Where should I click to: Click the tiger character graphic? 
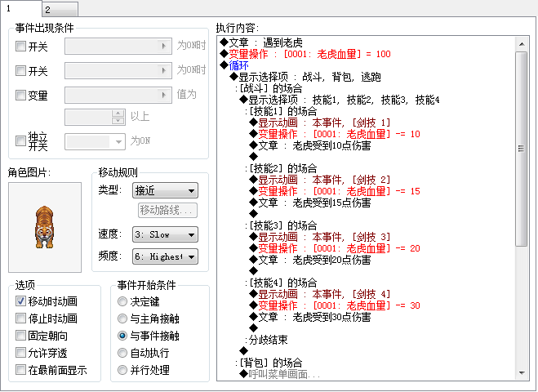click(45, 227)
